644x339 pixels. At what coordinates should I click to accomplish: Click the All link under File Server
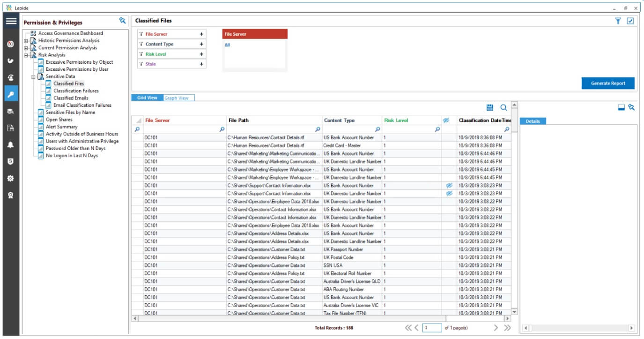[227, 45]
